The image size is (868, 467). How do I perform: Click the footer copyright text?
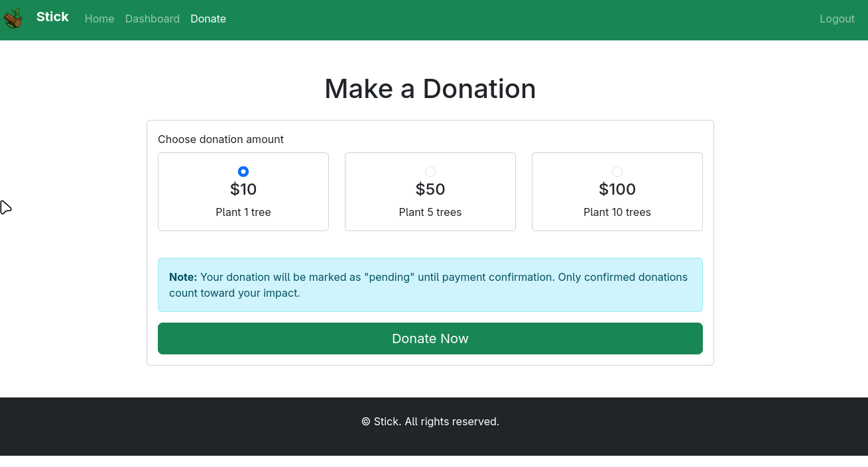coord(430,422)
